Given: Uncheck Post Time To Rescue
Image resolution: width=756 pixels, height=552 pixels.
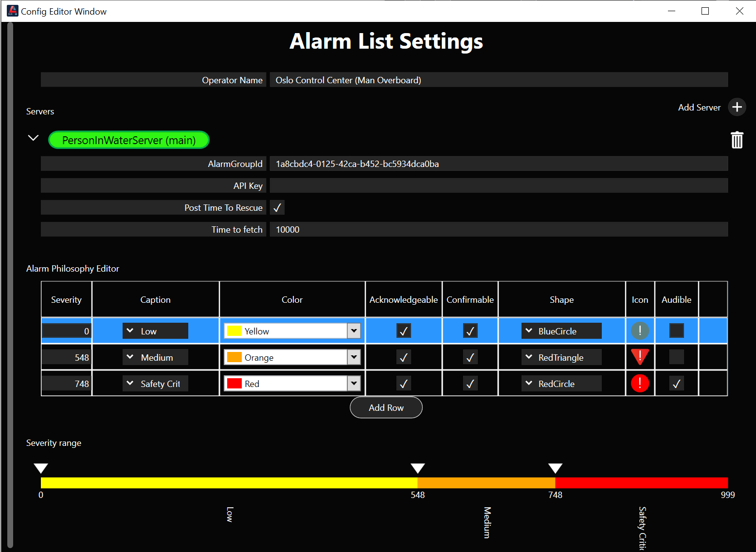Looking at the screenshot, I should [x=277, y=207].
